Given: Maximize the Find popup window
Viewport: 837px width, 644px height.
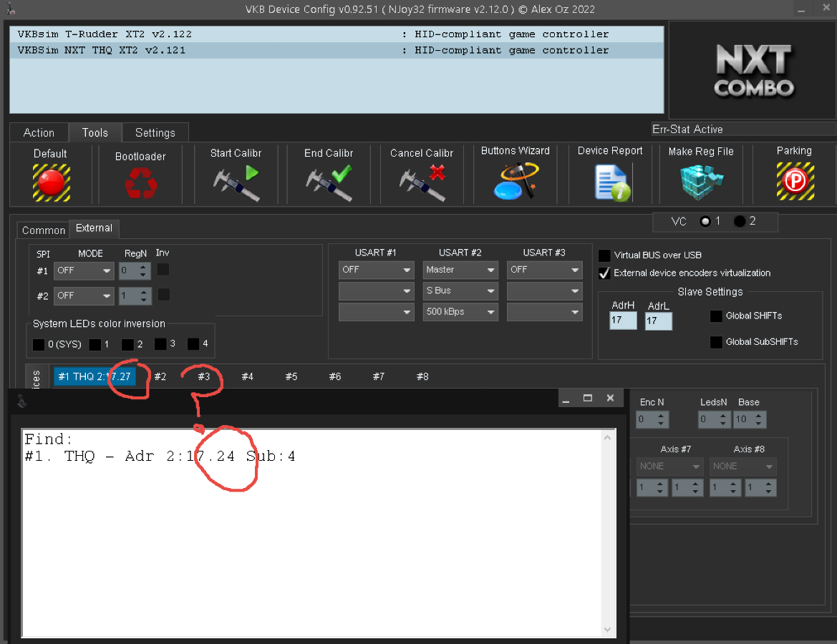Looking at the screenshot, I should 588,398.
